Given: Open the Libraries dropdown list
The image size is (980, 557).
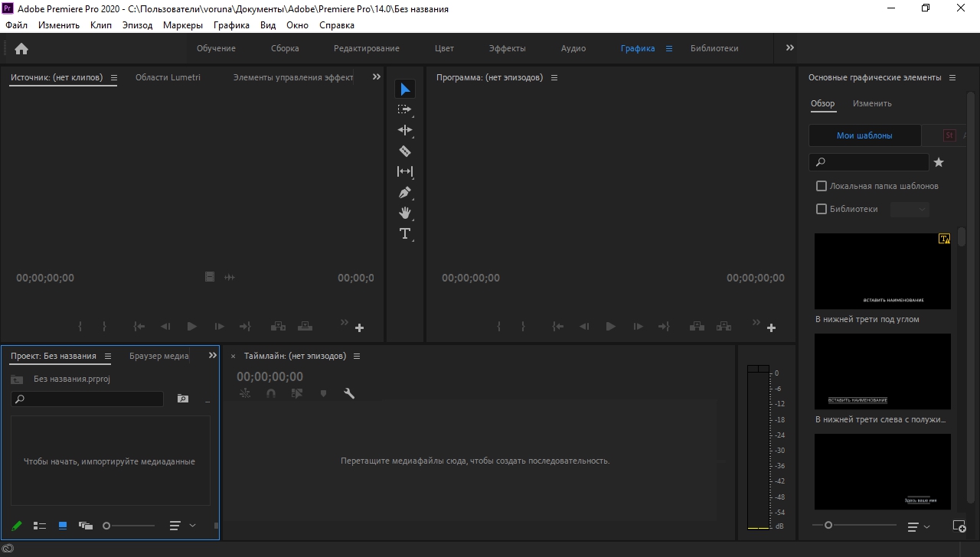Looking at the screenshot, I should tap(910, 209).
